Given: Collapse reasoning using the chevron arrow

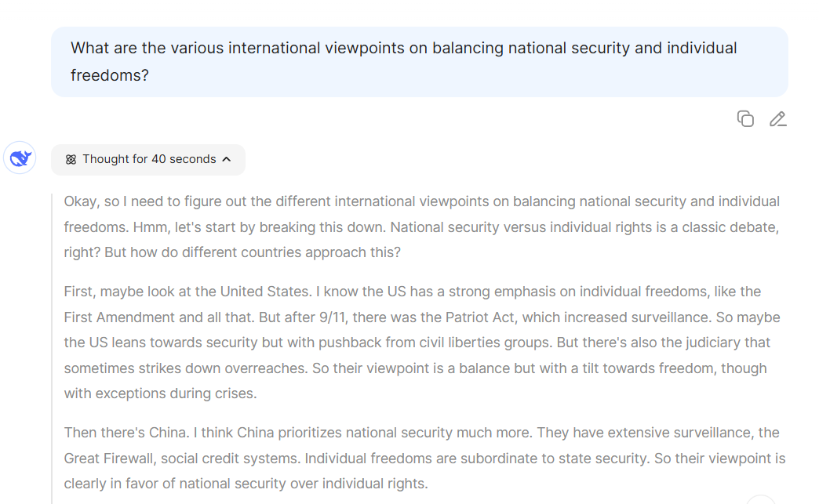Looking at the screenshot, I should pyautogui.click(x=227, y=159).
